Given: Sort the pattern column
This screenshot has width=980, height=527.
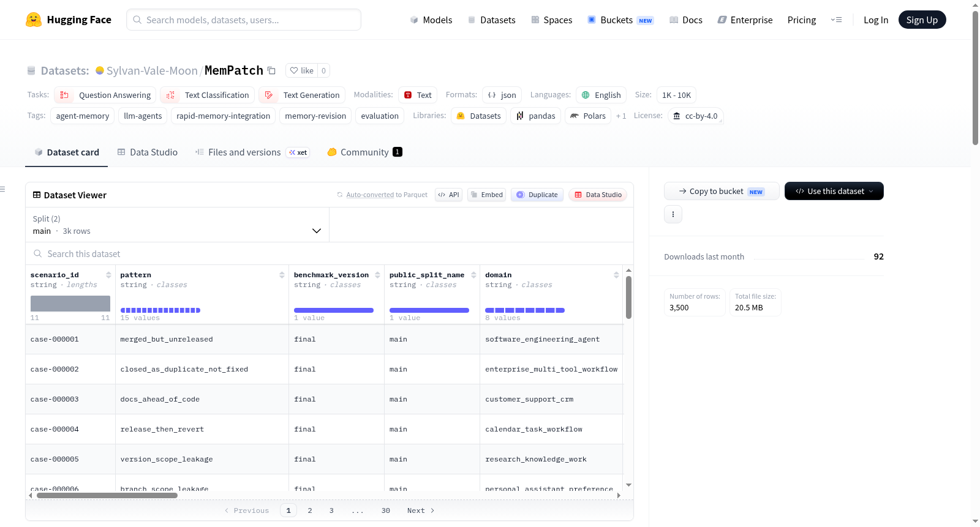Looking at the screenshot, I should (x=282, y=275).
